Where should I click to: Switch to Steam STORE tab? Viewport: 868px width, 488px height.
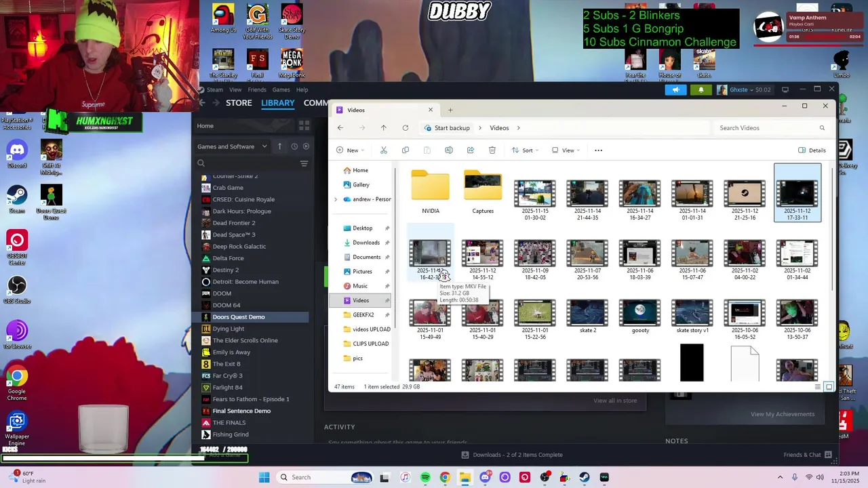click(x=239, y=103)
